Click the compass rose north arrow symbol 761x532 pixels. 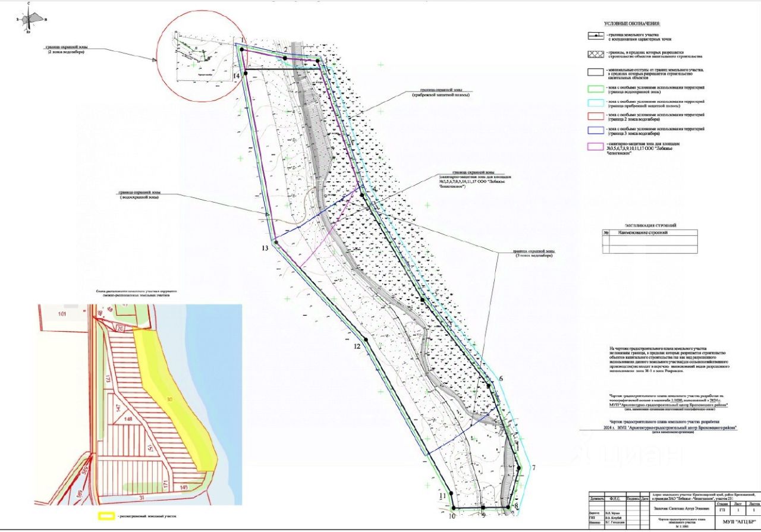[x=32, y=17]
